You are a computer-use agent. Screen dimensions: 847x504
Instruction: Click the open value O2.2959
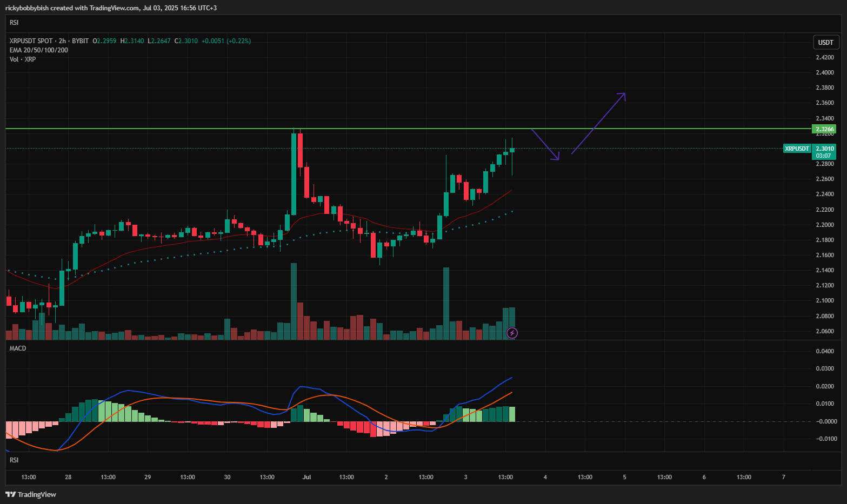click(104, 41)
